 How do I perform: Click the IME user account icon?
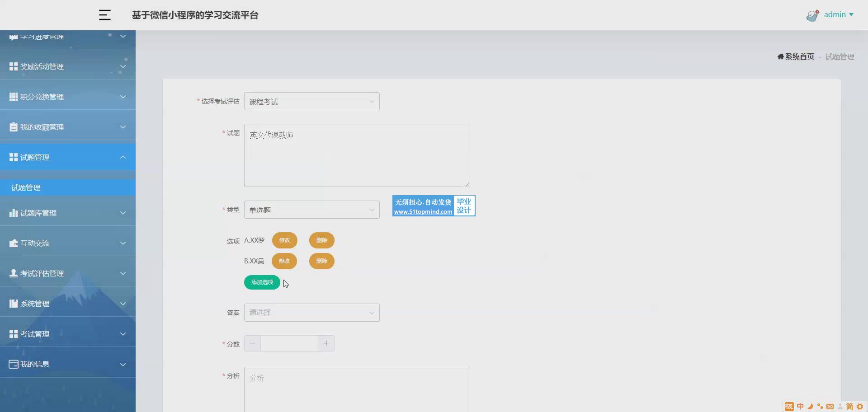click(x=840, y=407)
